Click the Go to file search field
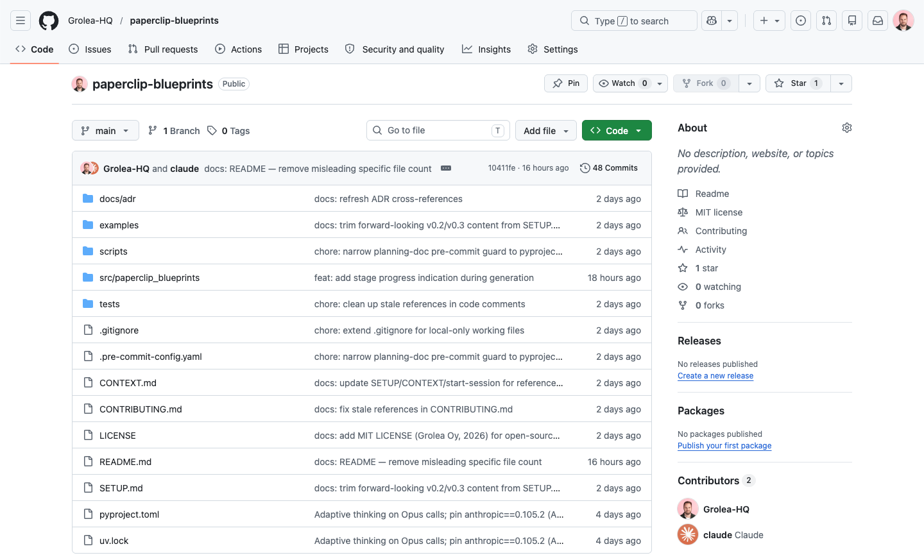Viewport: 924px width, 560px height. [438, 130]
